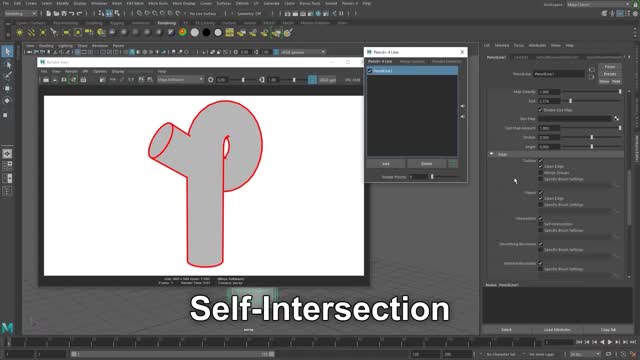Image resolution: width=640 pixels, height=360 pixels.
Task: Toggle the Smoothing Boundary checkbox
Action: (x=540, y=244)
